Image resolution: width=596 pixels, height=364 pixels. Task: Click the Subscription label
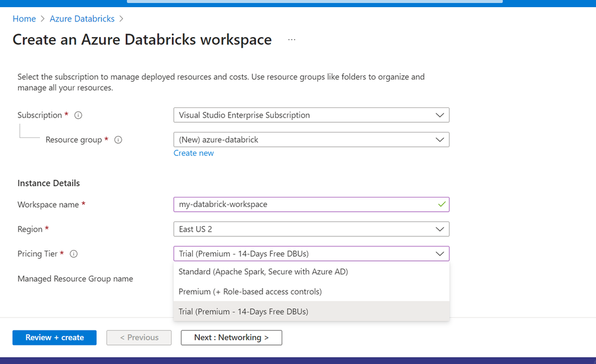pyautogui.click(x=39, y=115)
